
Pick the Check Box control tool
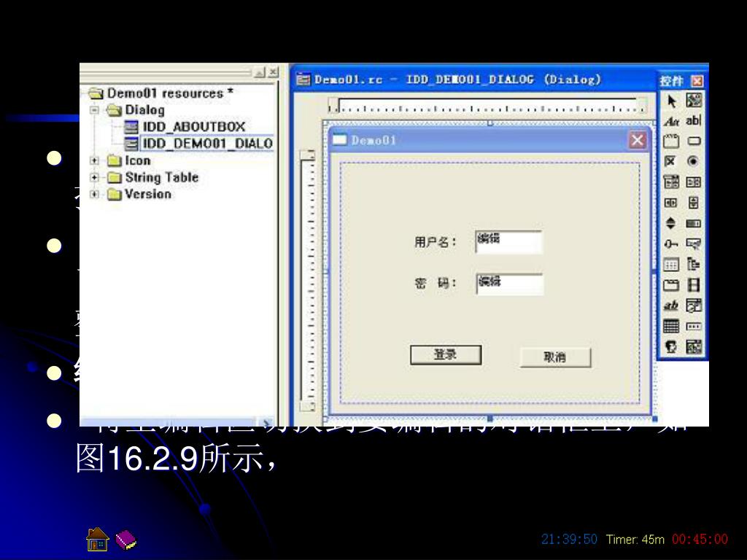[x=671, y=161]
